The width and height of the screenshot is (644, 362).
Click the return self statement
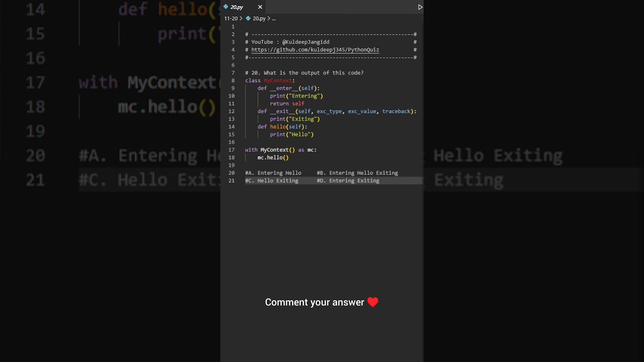287,104
